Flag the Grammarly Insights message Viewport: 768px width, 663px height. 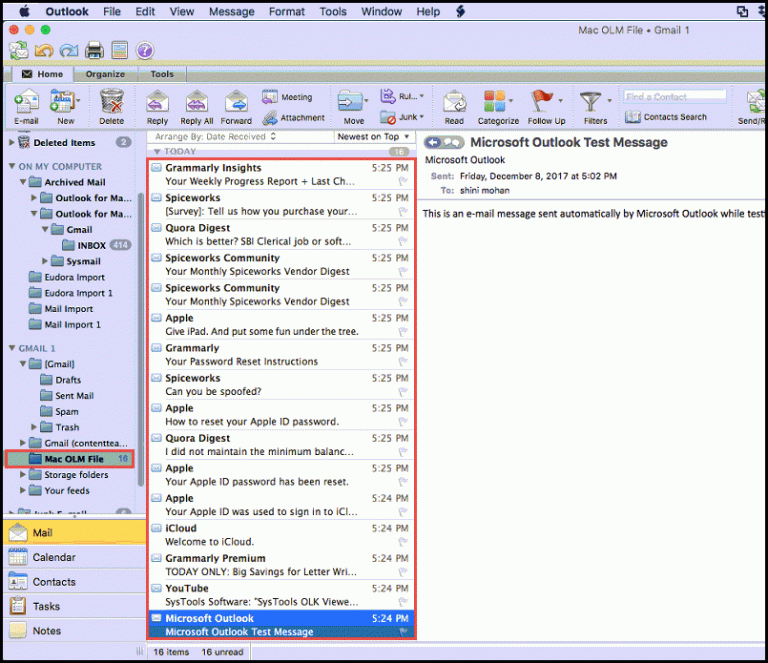click(x=403, y=182)
